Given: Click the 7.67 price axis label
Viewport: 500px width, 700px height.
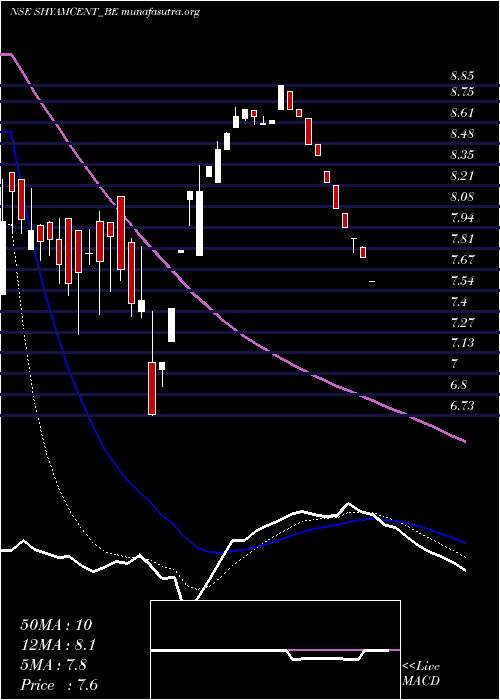Looking at the screenshot, I should click(x=462, y=260).
